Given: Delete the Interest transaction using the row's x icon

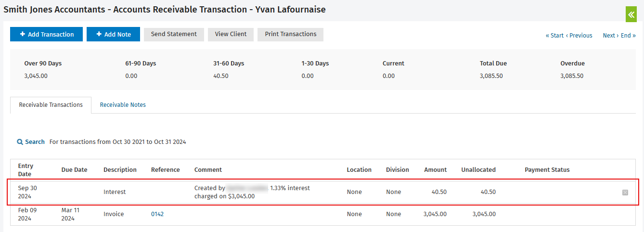Looking at the screenshot, I should coord(625,193).
